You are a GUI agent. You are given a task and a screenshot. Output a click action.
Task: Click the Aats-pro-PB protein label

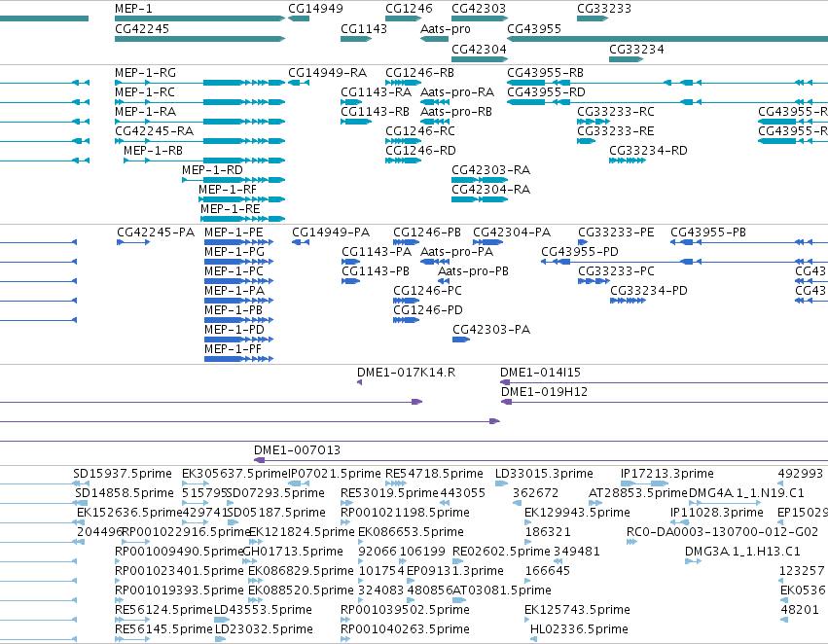pyautogui.click(x=473, y=271)
